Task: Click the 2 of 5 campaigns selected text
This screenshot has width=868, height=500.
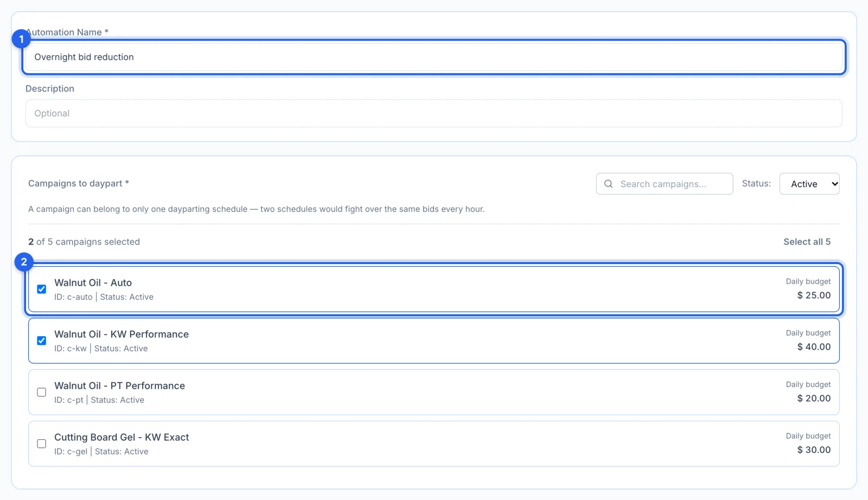Action: (x=84, y=242)
